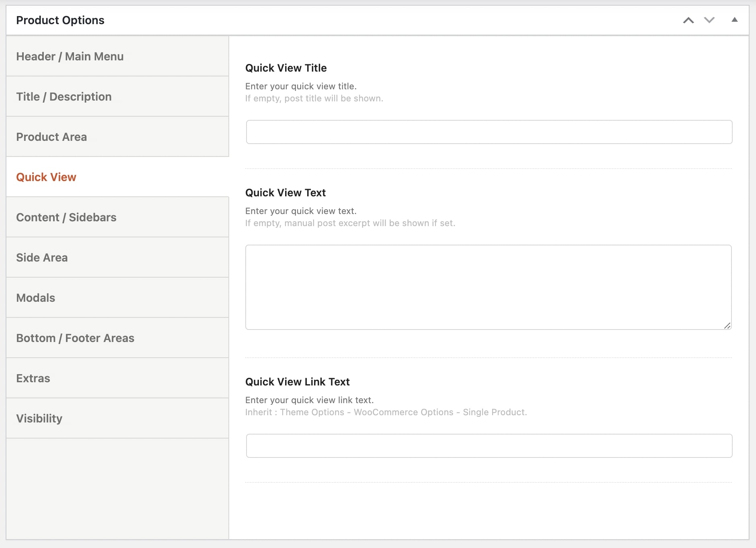Screen dimensions: 756x548
Task: Show the Modals settings tab
Action: point(35,298)
